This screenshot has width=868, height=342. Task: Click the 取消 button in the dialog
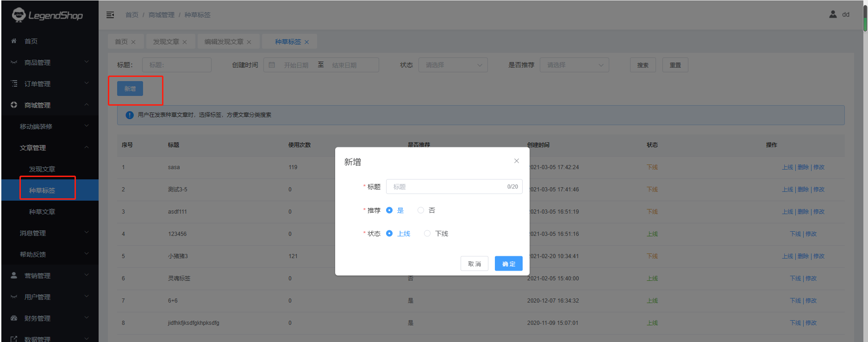coord(474,264)
